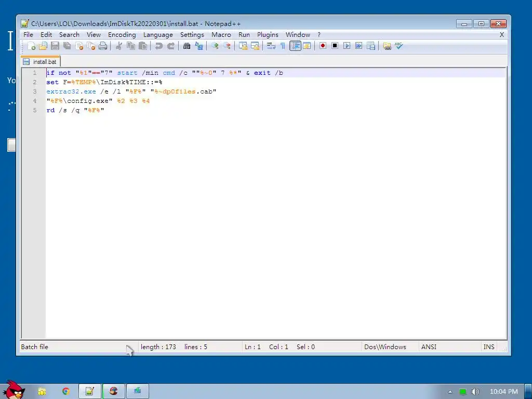
Task: Open the ? help menu
Action: [319, 35]
